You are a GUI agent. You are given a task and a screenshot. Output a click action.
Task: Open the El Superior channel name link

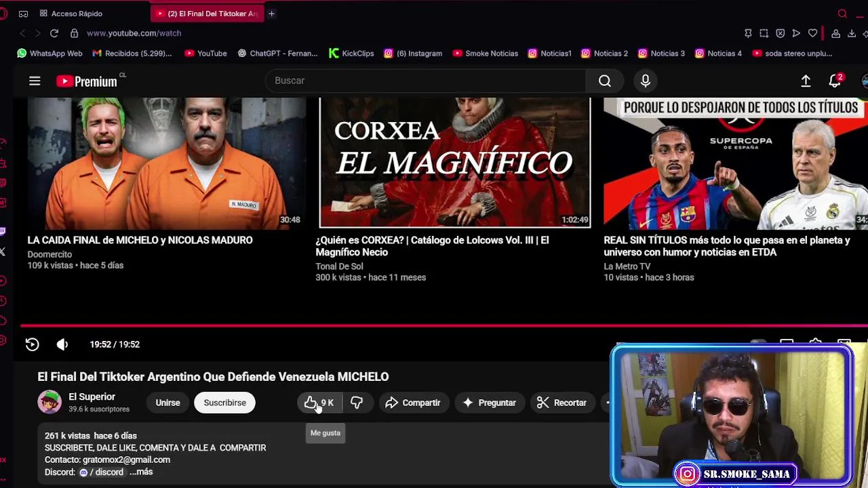click(92, 396)
